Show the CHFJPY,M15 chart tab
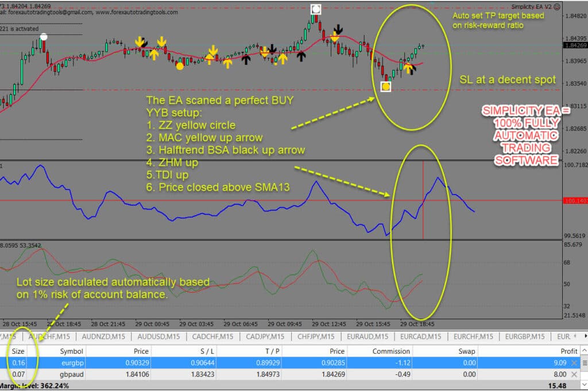Screen dimensions: 588x391 (316, 336)
